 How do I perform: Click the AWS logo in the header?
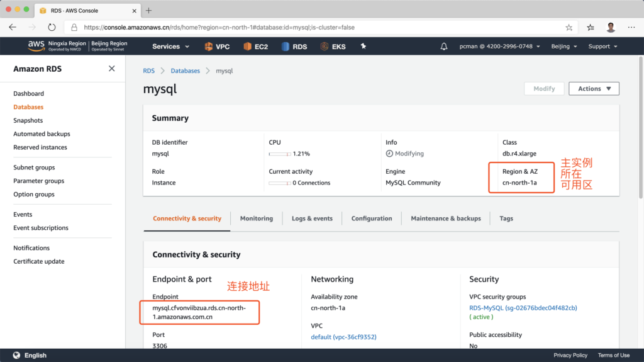click(x=35, y=46)
